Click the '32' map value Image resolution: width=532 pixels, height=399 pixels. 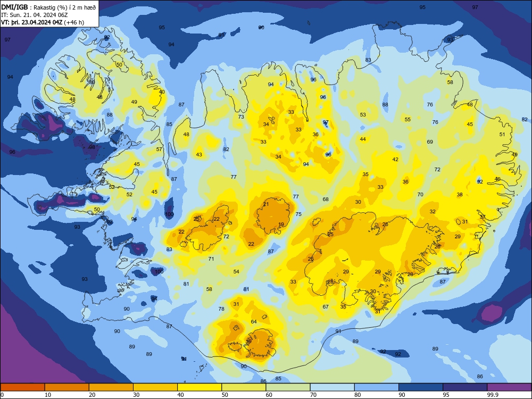pyautogui.click(x=433, y=211)
